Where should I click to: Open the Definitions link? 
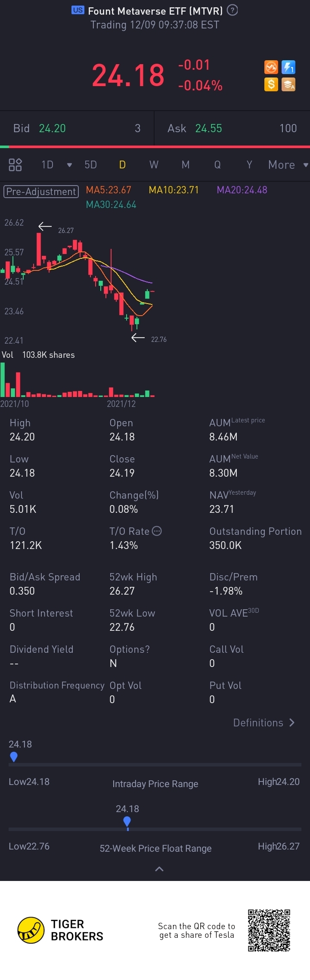263,723
